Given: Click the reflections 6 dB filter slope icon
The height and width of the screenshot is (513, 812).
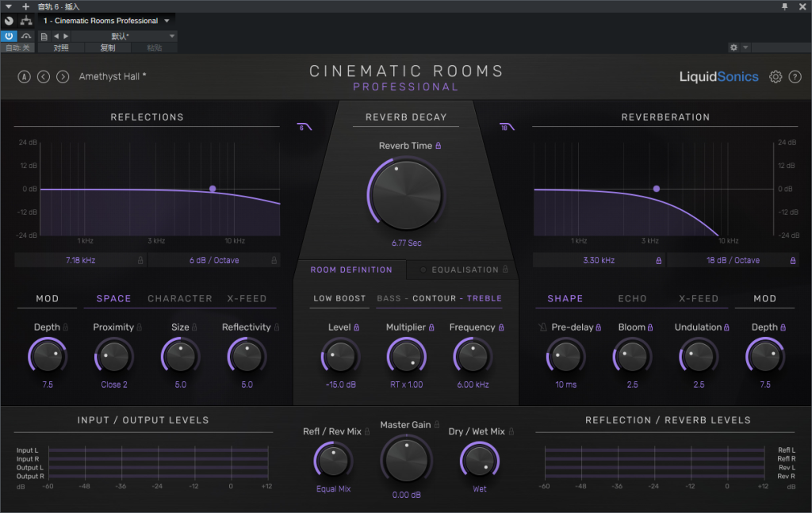Looking at the screenshot, I should (x=304, y=127).
